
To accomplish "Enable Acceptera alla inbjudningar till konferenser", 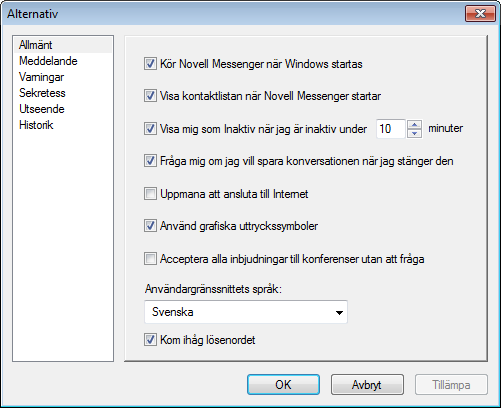I will pyautogui.click(x=150, y=259).
